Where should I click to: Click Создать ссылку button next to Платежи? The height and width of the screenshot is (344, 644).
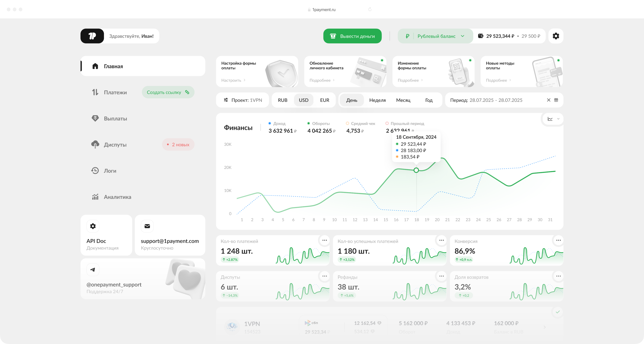pyautogui.click(x=168, y=92)
